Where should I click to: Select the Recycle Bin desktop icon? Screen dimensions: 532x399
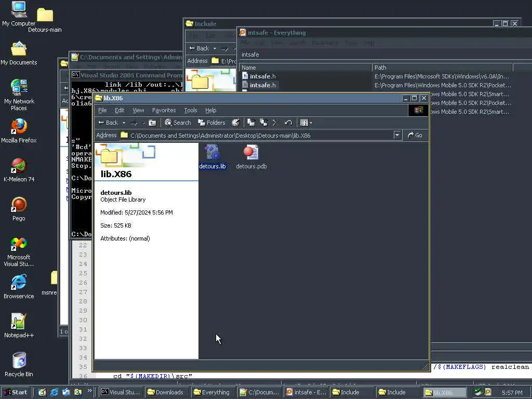tap(19, 365)
